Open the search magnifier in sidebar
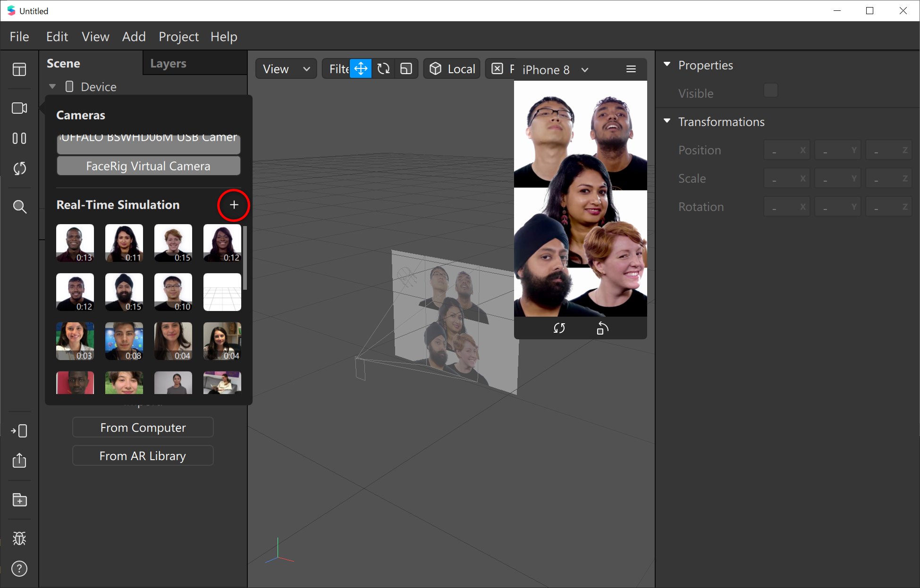The width and height of the screenshot is (920, 588). click(19, 207)
